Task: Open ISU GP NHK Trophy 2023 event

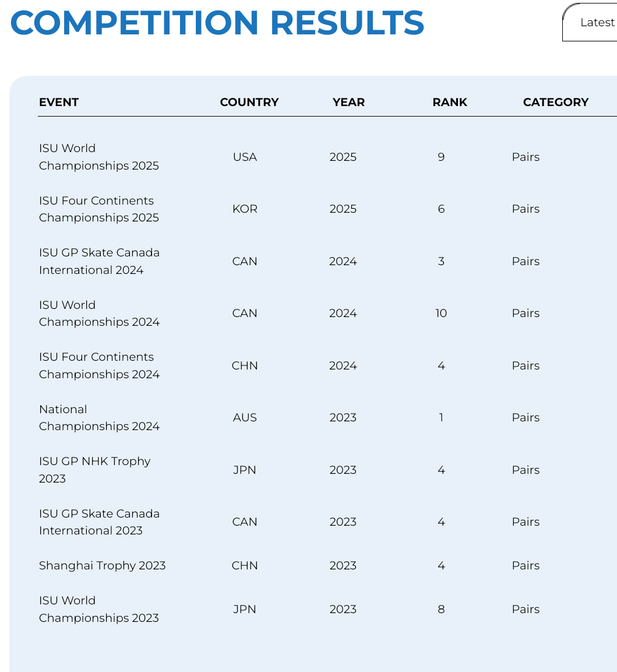Action: coord(94,470)
